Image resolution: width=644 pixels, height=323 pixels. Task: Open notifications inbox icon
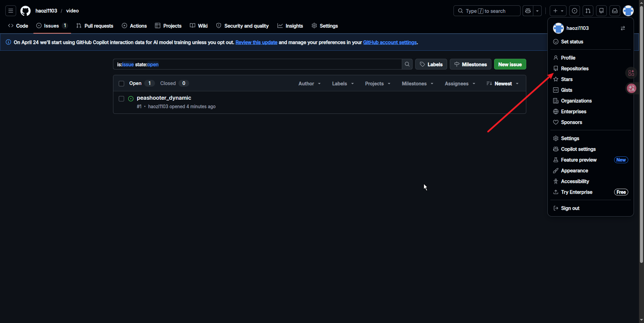pos(615,11)
